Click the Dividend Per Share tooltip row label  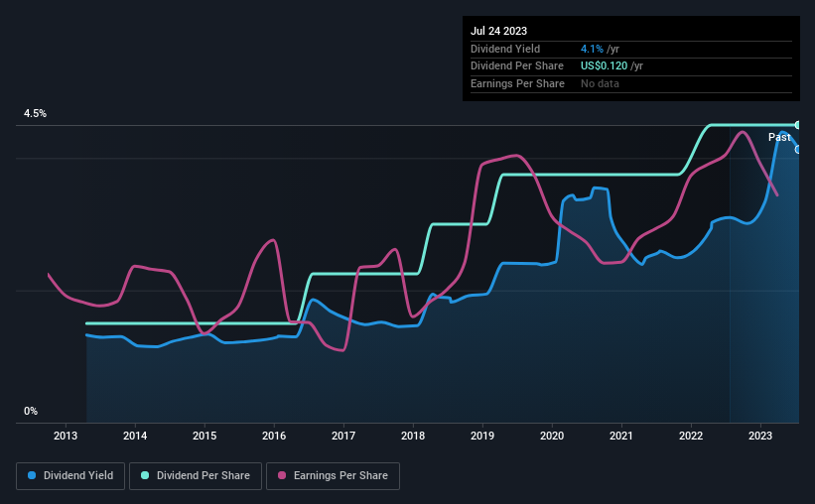pos(517,66)
